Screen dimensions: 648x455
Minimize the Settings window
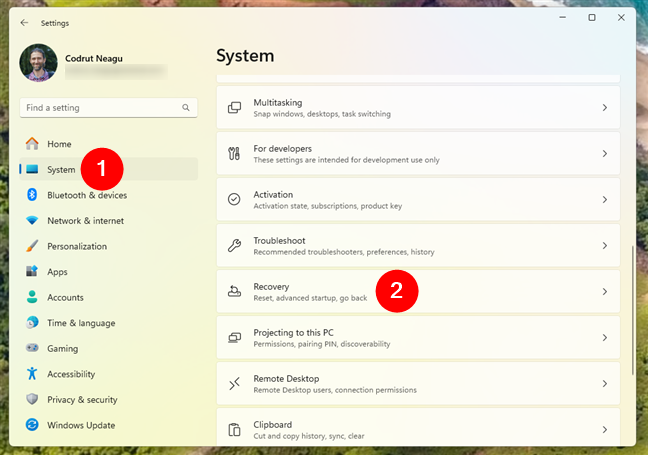(x=562, y=17)
